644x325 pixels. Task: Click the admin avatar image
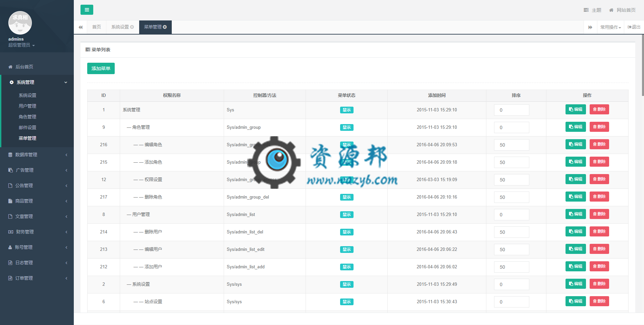20,23
